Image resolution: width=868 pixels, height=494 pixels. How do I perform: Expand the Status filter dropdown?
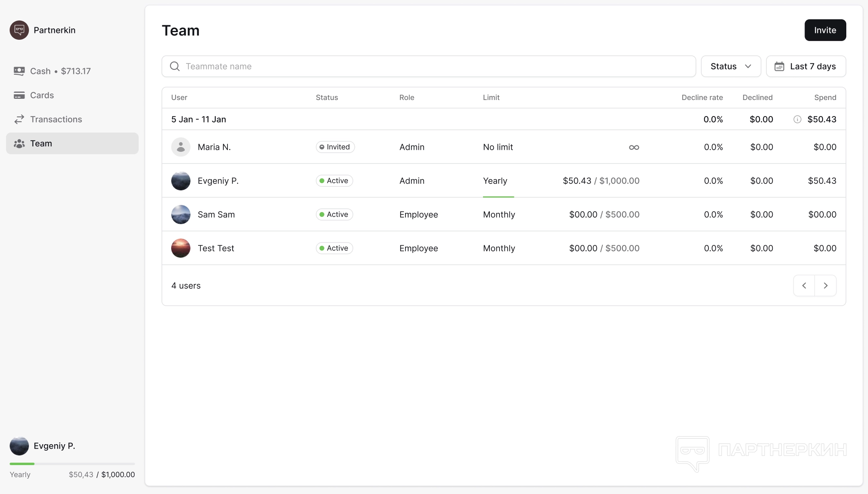point(731,66)
